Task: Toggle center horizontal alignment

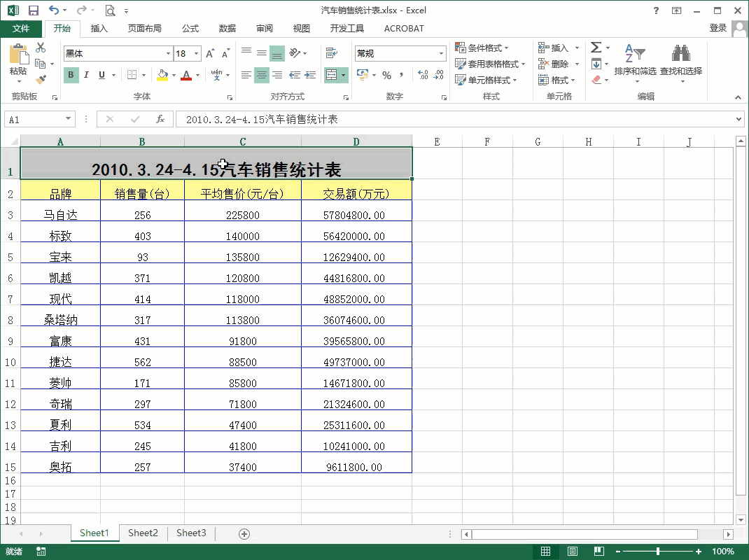Action: [x=262, y=75]
